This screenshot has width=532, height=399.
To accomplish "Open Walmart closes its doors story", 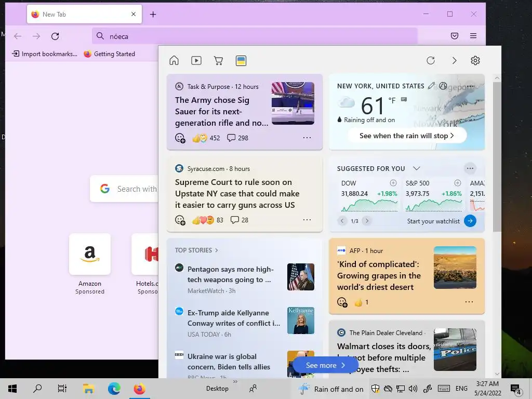I will 384,357.
